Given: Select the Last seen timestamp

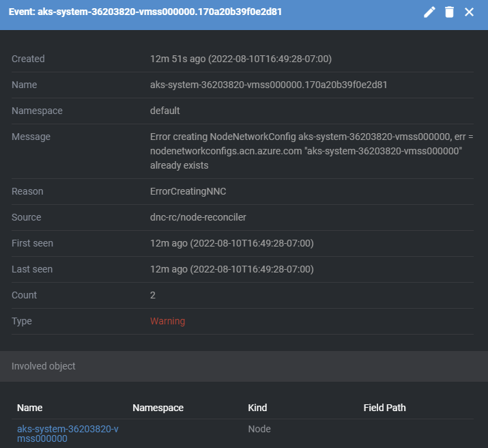Looking at the screenshot, I should click(x=231, y=269).
